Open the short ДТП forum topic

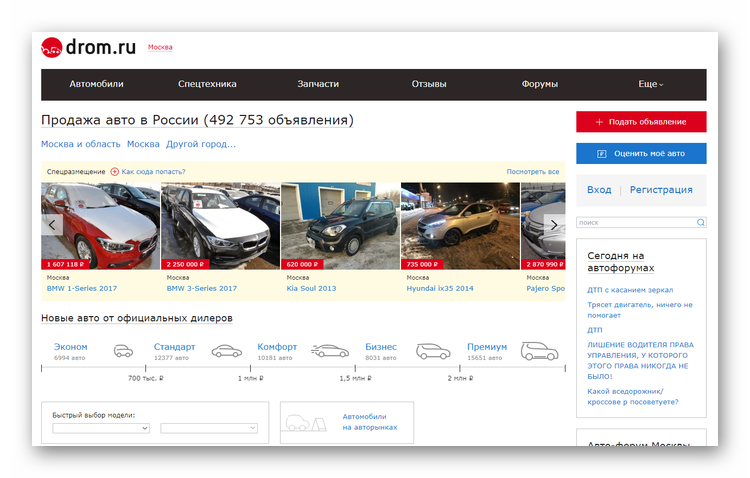pos(595,330)
